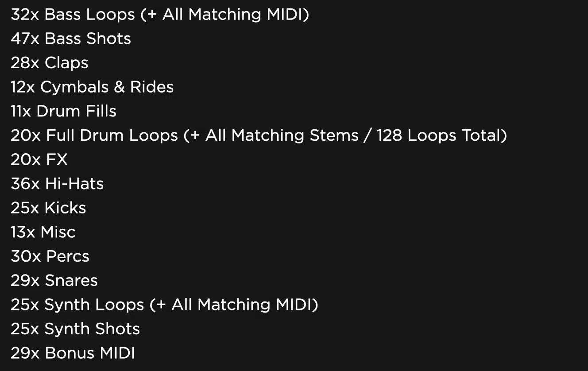The width and height of the screenshot is (588, 371).
Task: Select the 29x Bonus MIDI line
Action: [x=73, y=353]
